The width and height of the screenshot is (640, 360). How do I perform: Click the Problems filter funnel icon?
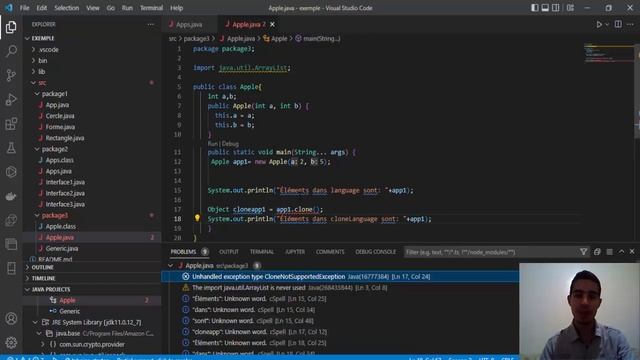[x=584, y=252]
